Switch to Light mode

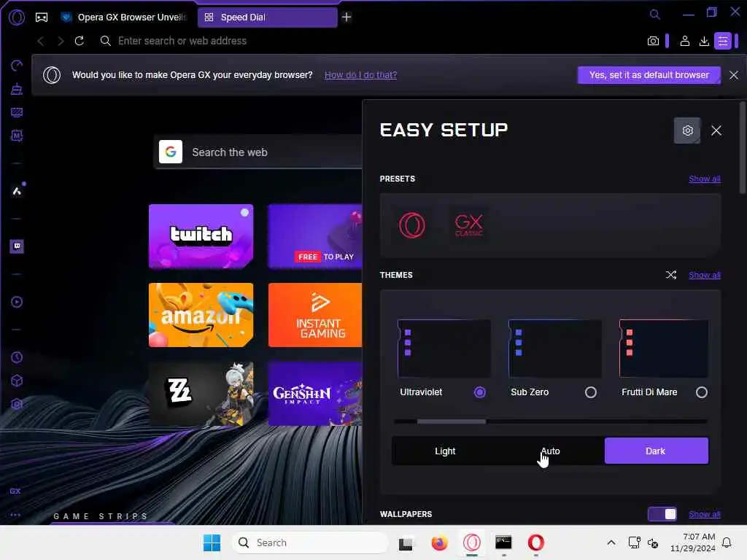click(x=445, y=451)
